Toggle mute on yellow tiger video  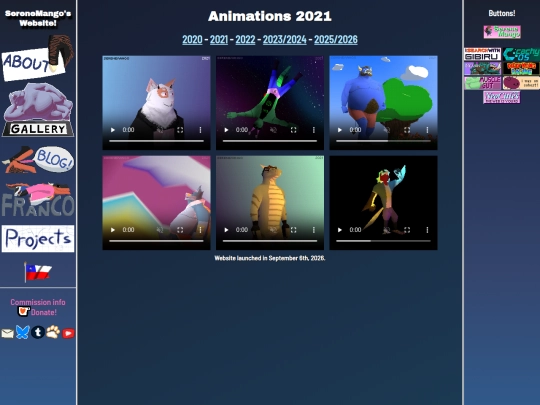273,230
